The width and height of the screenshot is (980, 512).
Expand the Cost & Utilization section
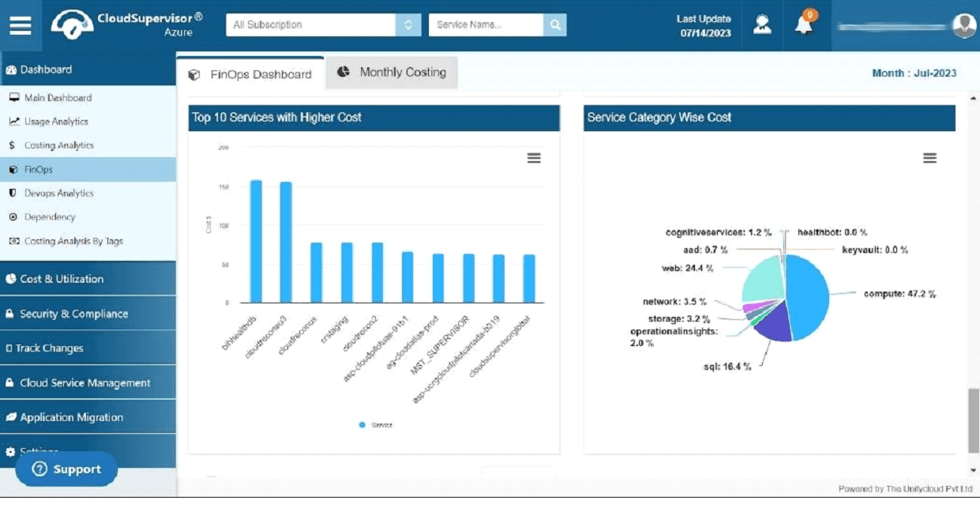(x=88, y=279)
